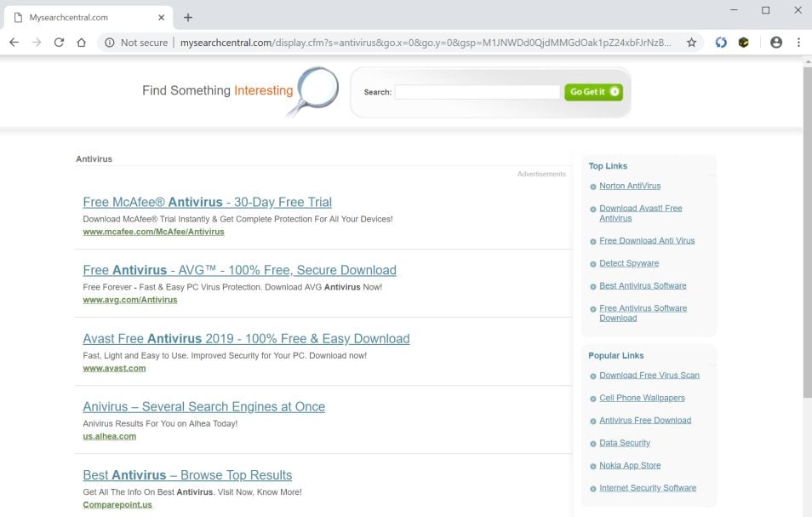Open the browser home page

(82, 43)
